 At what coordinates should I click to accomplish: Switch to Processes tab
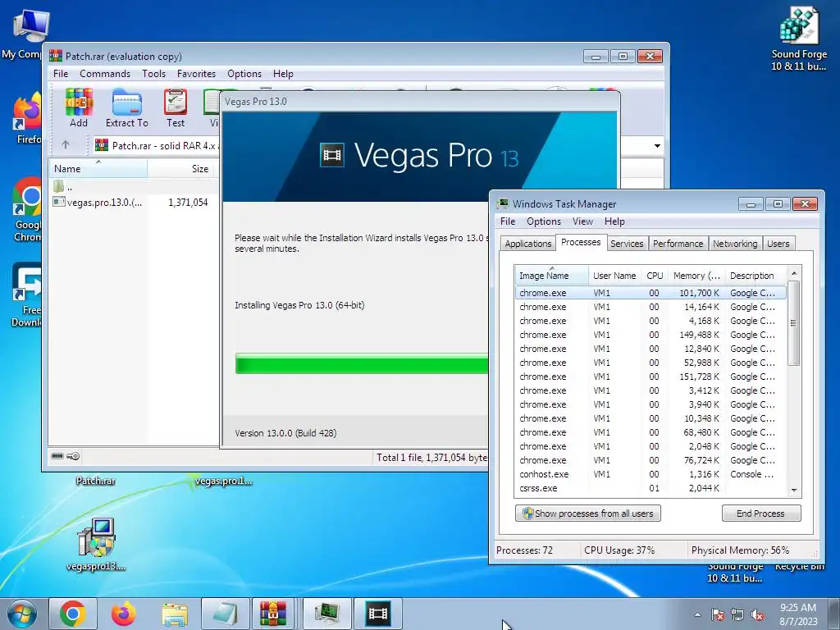[x=581, y=242]
